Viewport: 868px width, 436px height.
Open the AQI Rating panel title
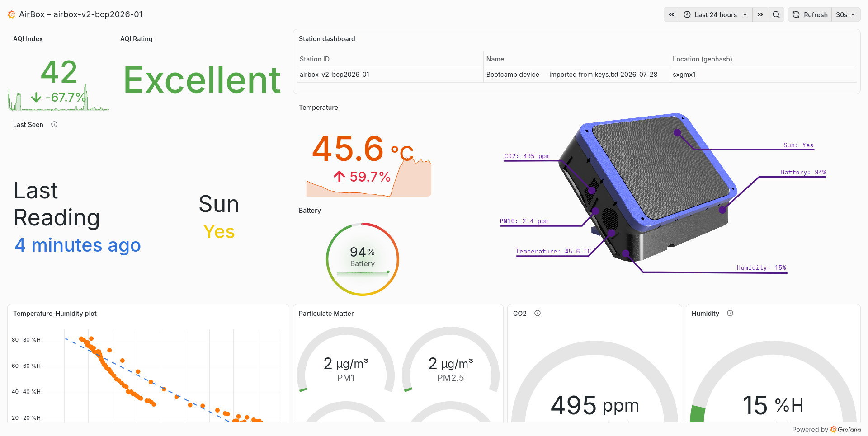point(137,39)
